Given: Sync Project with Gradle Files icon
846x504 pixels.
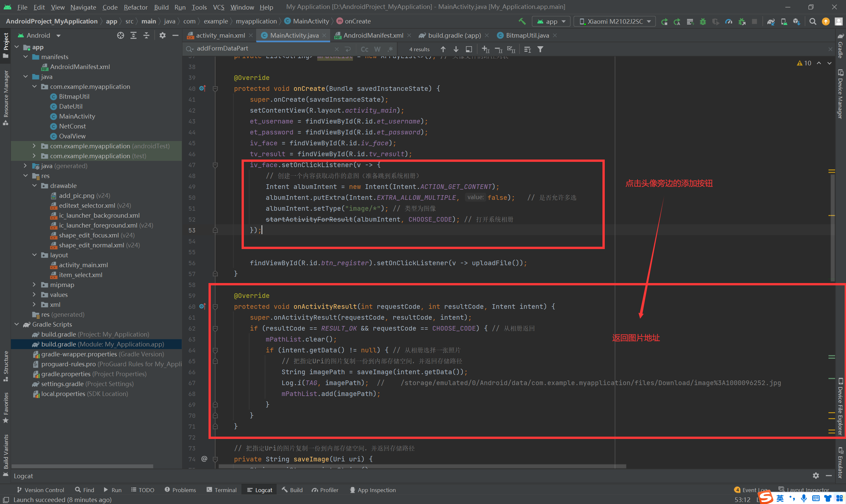Looking at the screenshot, I should 771,21.
